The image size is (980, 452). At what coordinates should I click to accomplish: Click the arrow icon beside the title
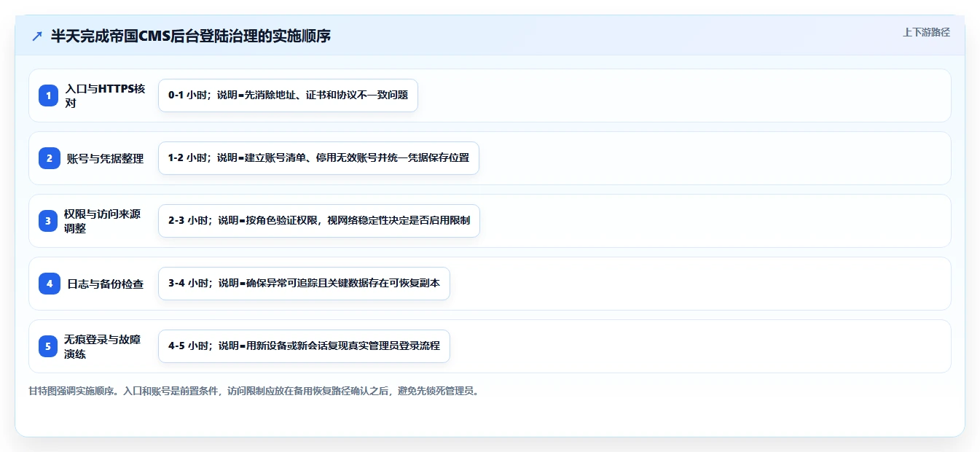(37, 36)
